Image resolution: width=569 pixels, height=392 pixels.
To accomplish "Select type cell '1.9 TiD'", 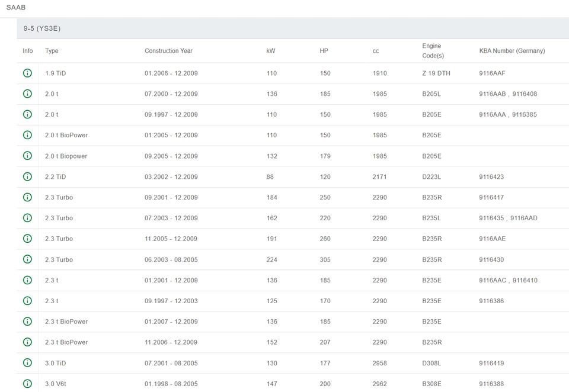I will coord(56,73).
